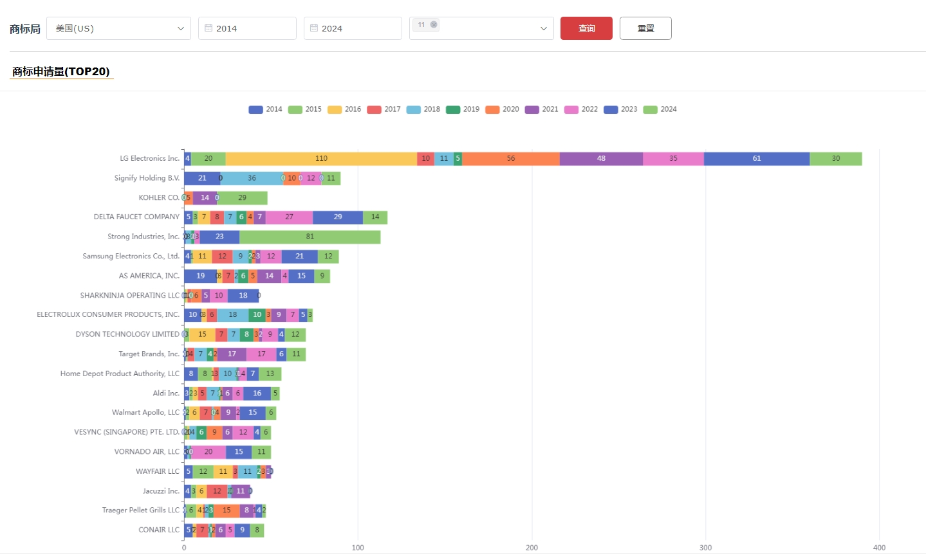
Task: Toggle the 2017 legend entry
Action: point(384,109)
